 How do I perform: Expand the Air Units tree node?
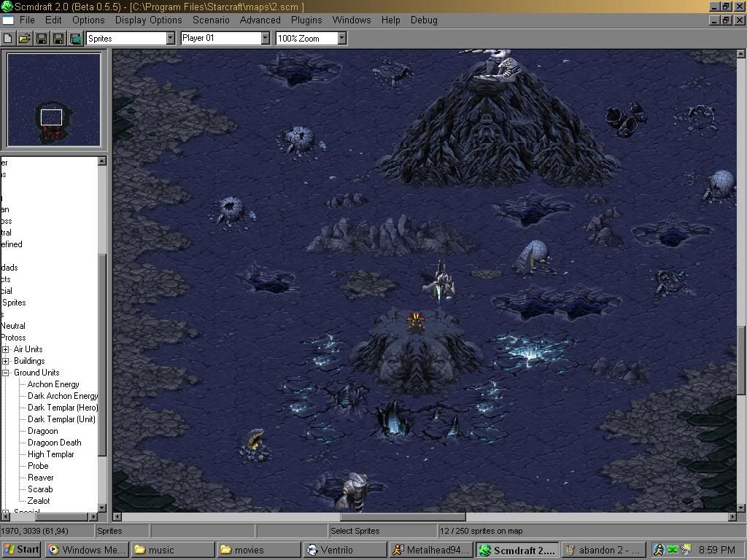point(6,349)
